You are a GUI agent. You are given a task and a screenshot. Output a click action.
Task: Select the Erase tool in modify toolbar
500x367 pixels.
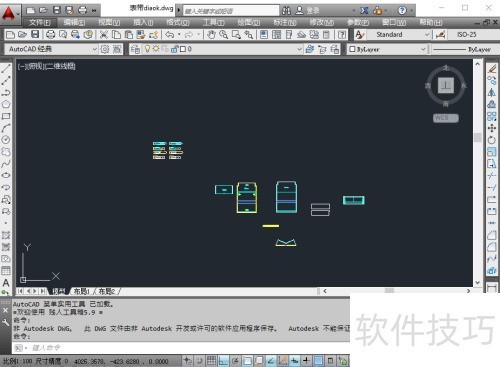(x=492, y=69)
